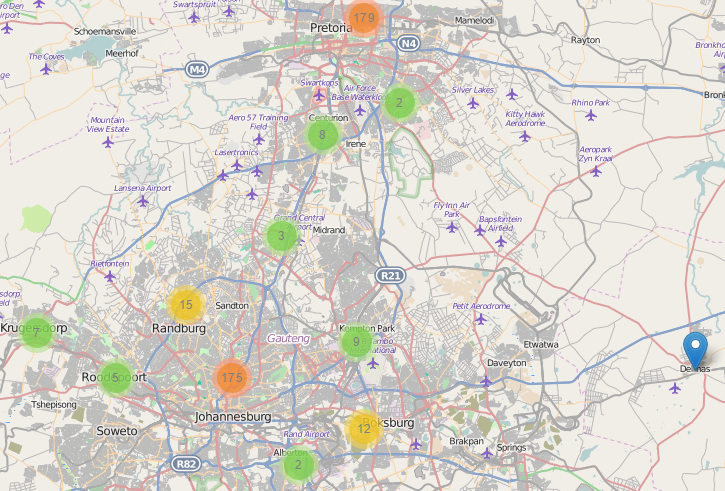Click the green 5 cluster at Roodepoort
The image size is (725, 491).
coord(116,377)
